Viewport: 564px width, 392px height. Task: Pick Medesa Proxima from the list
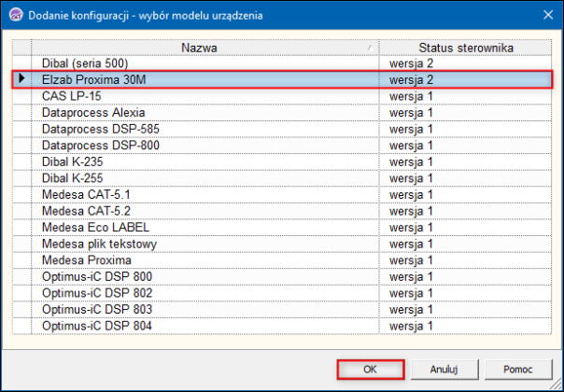87,260
